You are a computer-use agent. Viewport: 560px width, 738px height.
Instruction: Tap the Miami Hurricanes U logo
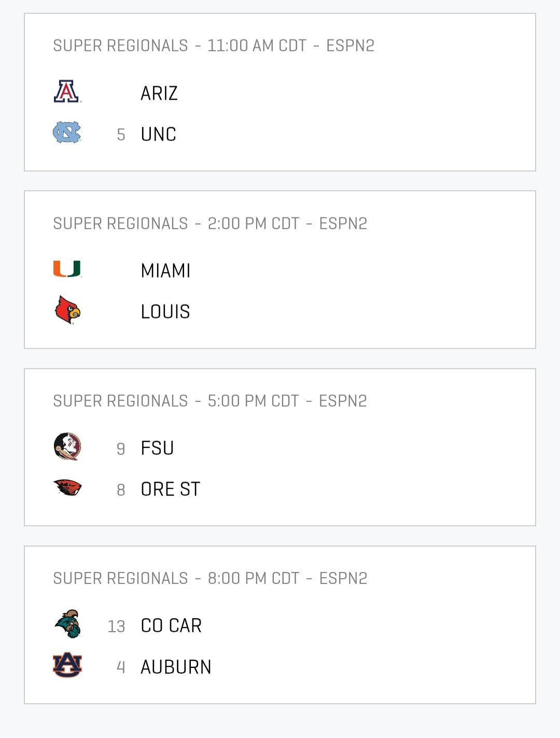(x=67, y=269)
